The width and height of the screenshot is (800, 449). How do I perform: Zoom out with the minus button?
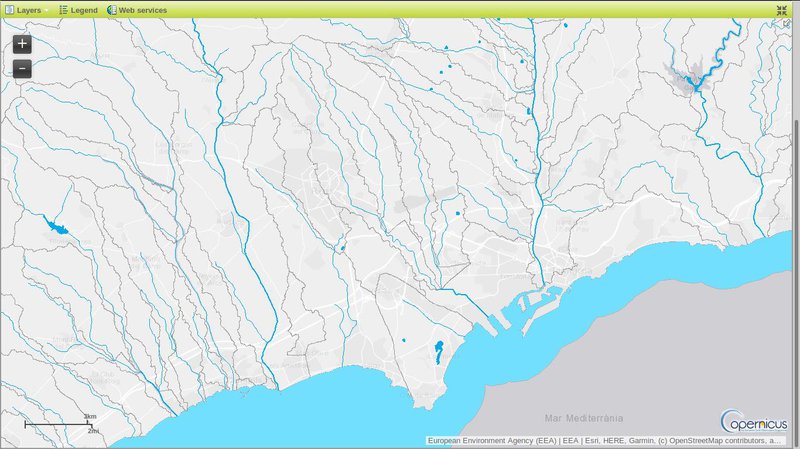coord(22,68)
